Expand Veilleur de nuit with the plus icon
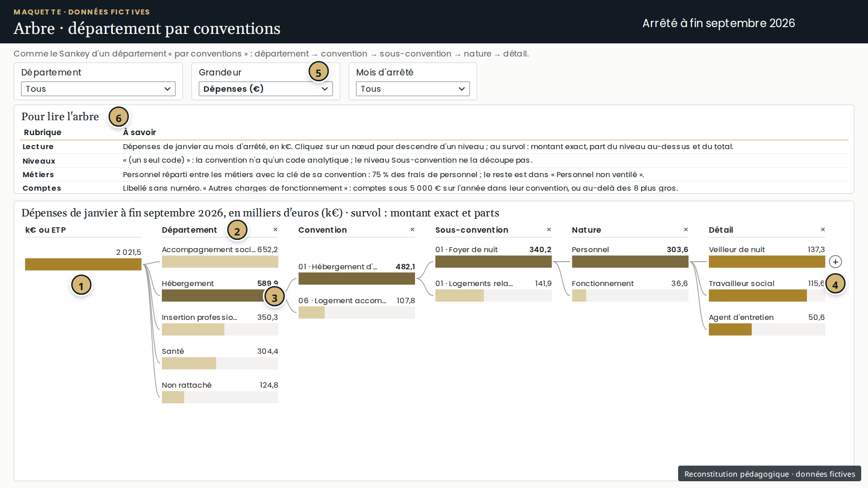This screenshot has height=488, width=868. point(835,262)
